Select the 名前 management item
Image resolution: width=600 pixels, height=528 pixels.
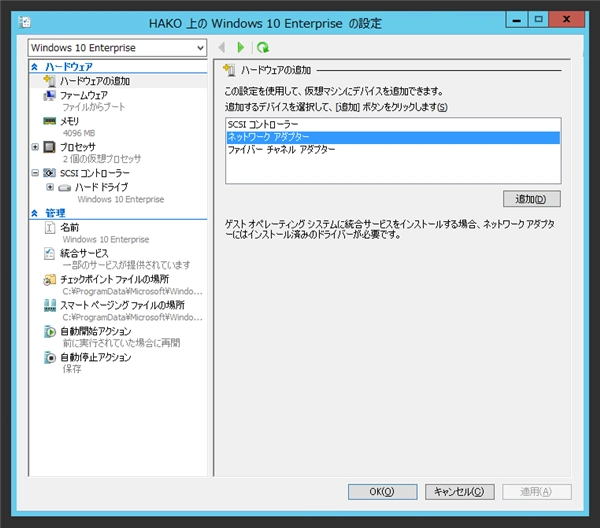tap(69, 227)
